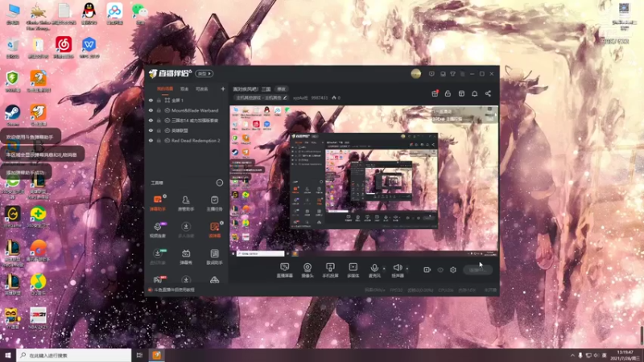Select the Mount&Blade Warband source row

(x=187, y=110)
